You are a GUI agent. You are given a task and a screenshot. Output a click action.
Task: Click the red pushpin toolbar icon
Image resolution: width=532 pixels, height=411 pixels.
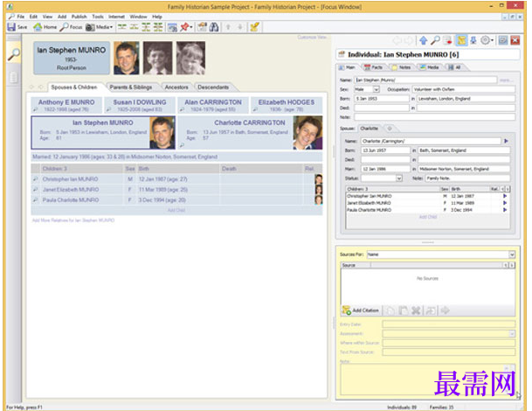184,27
